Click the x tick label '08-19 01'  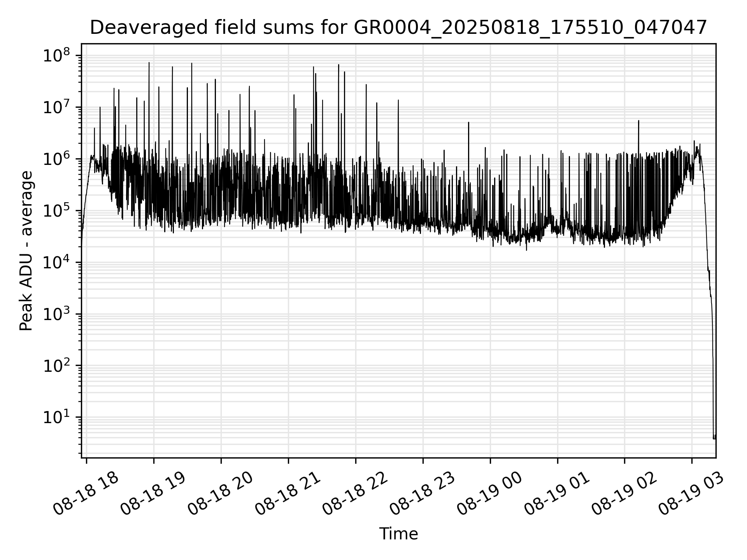pos(557,494)
